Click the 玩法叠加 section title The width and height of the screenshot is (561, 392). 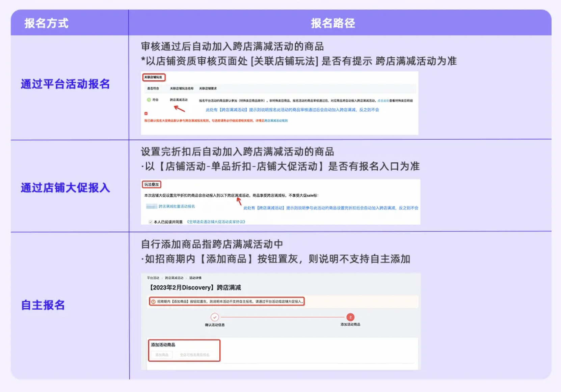coord(151,185)
